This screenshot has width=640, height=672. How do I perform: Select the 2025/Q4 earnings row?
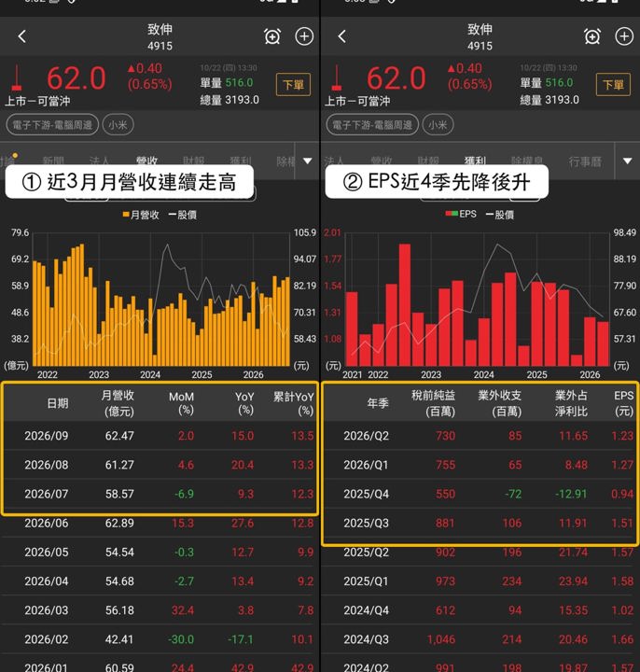point(480,494)
